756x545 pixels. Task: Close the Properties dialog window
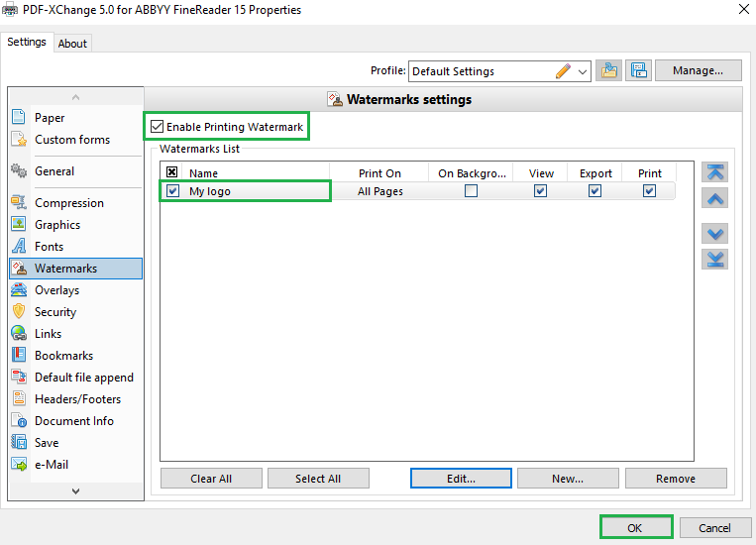click(744, 9)
